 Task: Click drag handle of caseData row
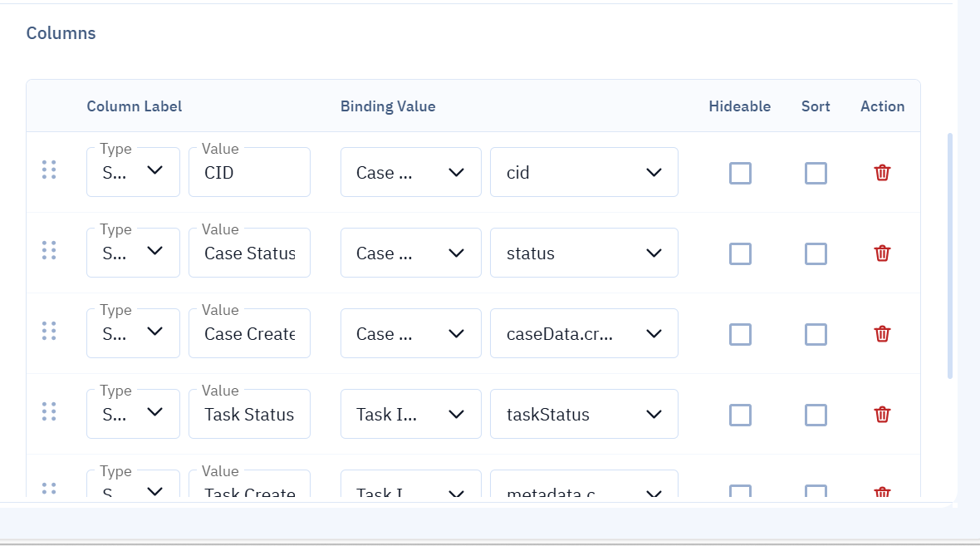(49, 332)
